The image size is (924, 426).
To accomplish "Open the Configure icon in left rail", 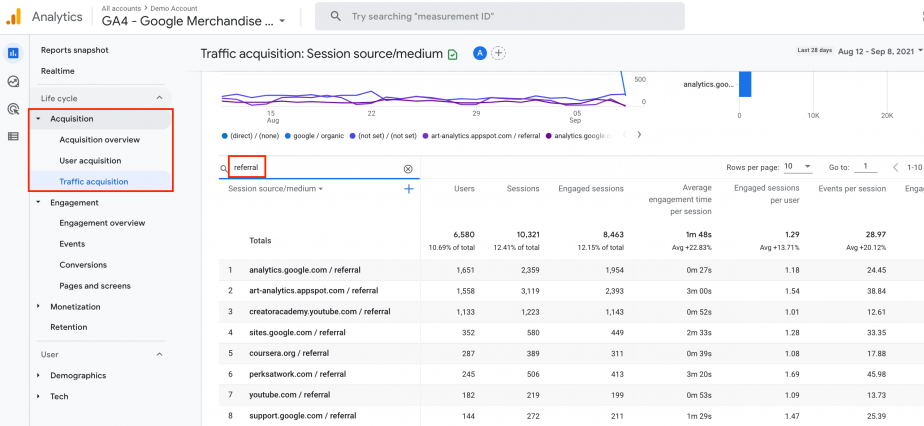I will point(13,136).
